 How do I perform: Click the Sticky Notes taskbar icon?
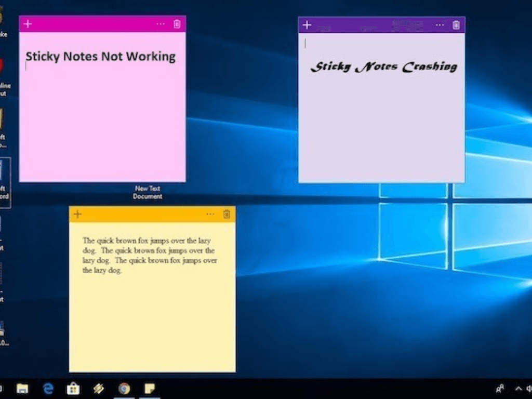(149, 388)
